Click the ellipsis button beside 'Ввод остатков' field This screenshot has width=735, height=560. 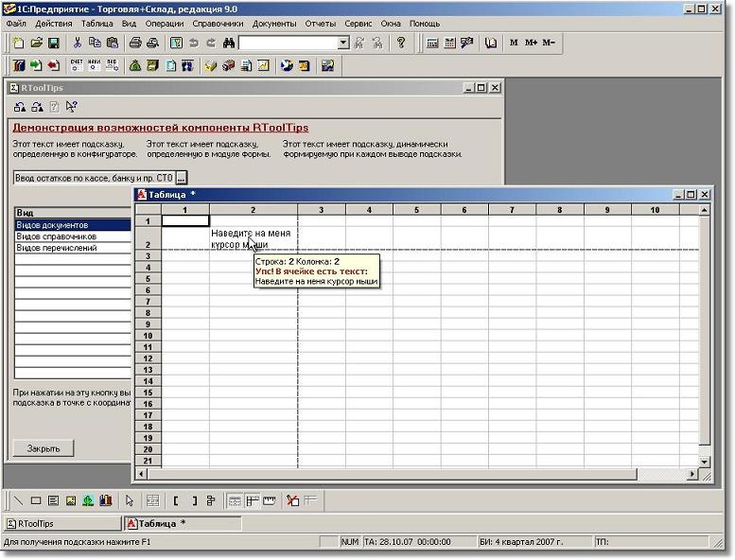182,178
